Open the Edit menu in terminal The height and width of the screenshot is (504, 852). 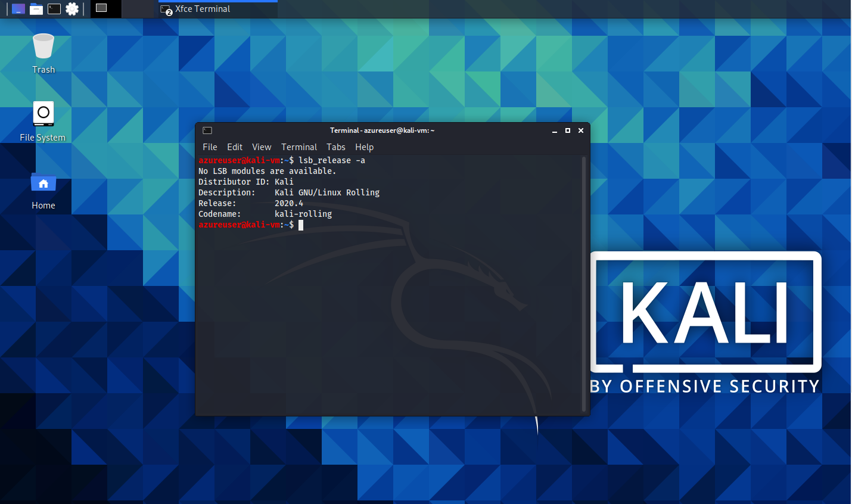click(235, 147)
